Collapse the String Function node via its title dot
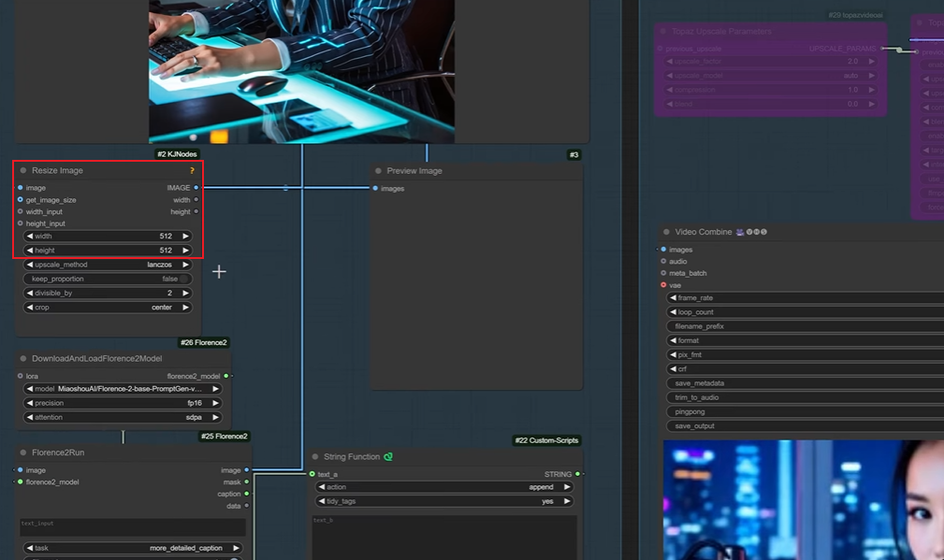The height and width of the screenshot is (560, 944). (x=315, y=456)
